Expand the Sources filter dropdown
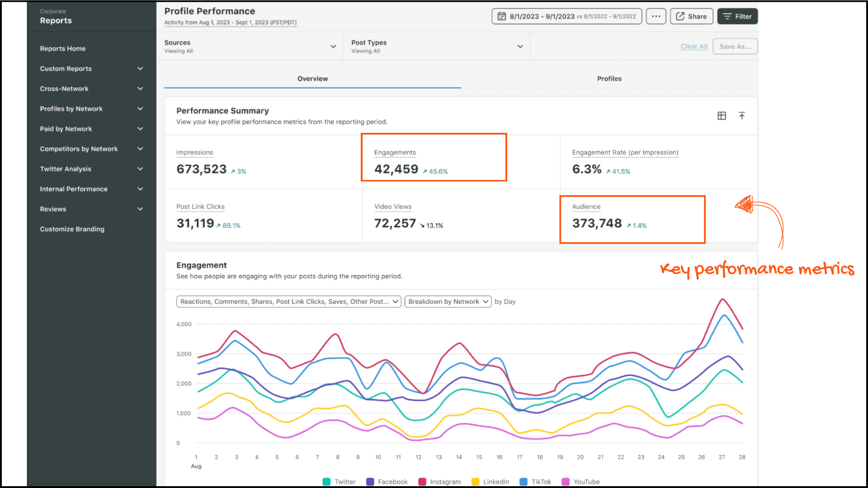868x488 pixels. 250,46
